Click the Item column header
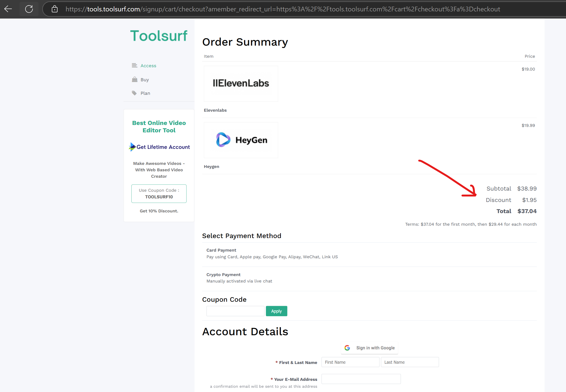This screenshot has height=392, width=566. pos(209,56)
